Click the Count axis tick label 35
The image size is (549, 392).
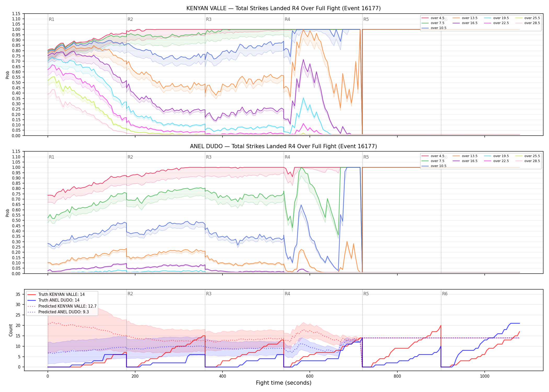click(x=18, y=294)
